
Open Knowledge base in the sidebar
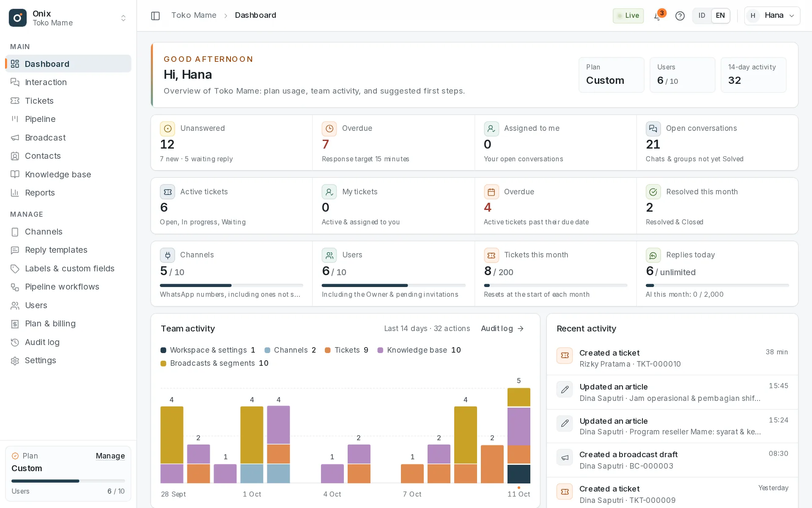coord(68,174)
